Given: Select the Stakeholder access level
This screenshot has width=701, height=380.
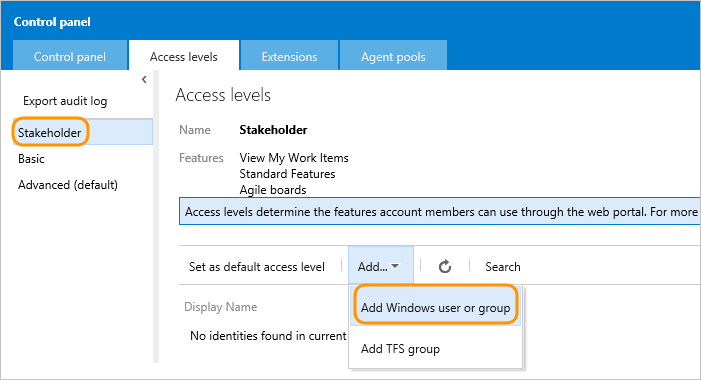Looking at the screenshot, I should [83, 132].
